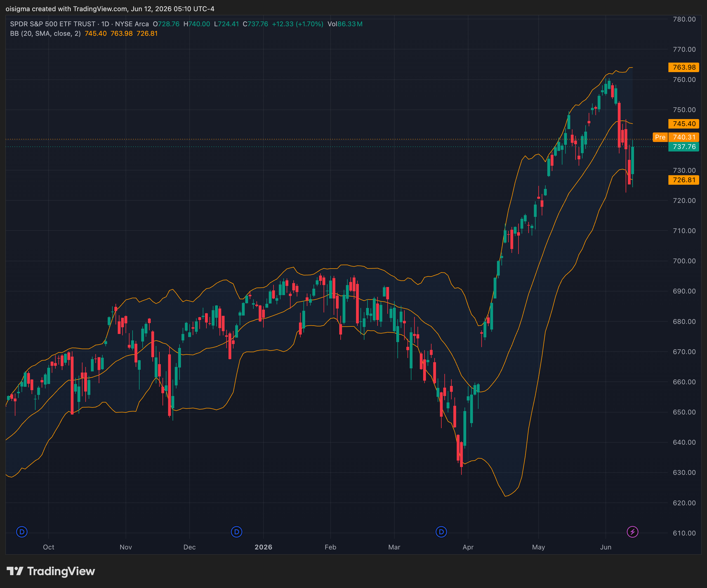Click the SPDR S&P 500 ETF TRUST title

(53, 24)
